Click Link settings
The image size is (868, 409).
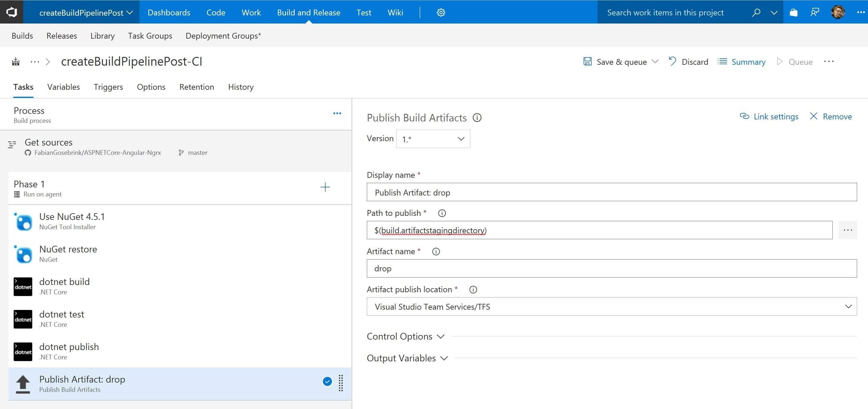click(x=769, y=116)
